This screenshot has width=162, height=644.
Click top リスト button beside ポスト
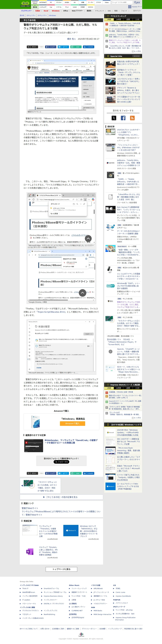coord(41,47)
